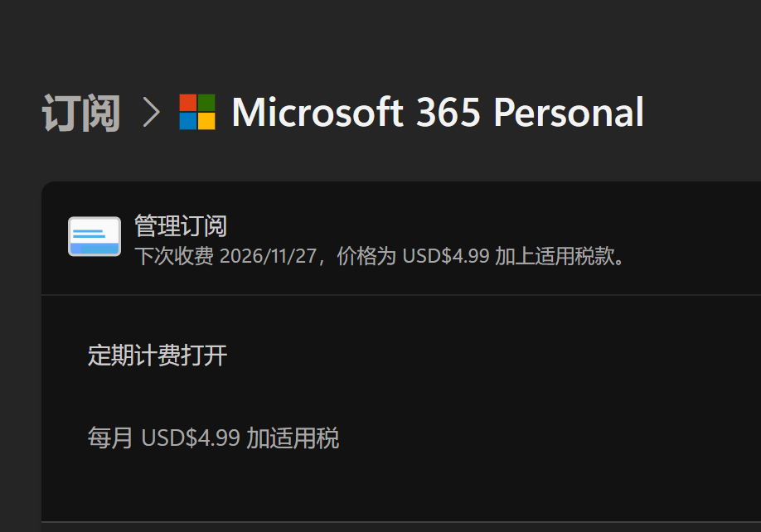Click the green square of Microsoft logo
The height and width of the screenshot is (532, 761).
point(206,103)
